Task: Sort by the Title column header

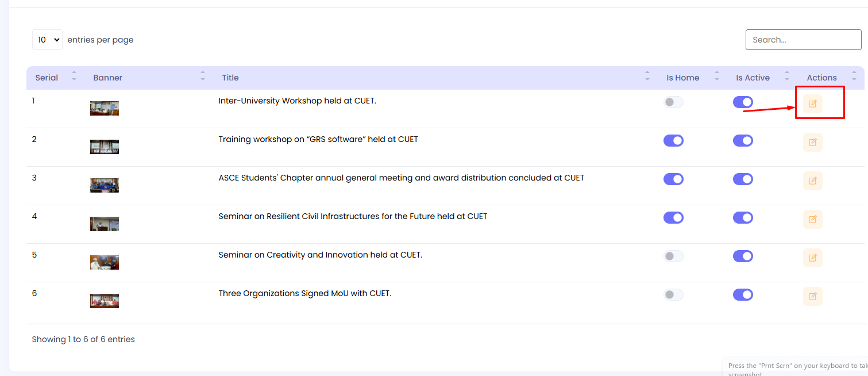Action: [230, 78]
